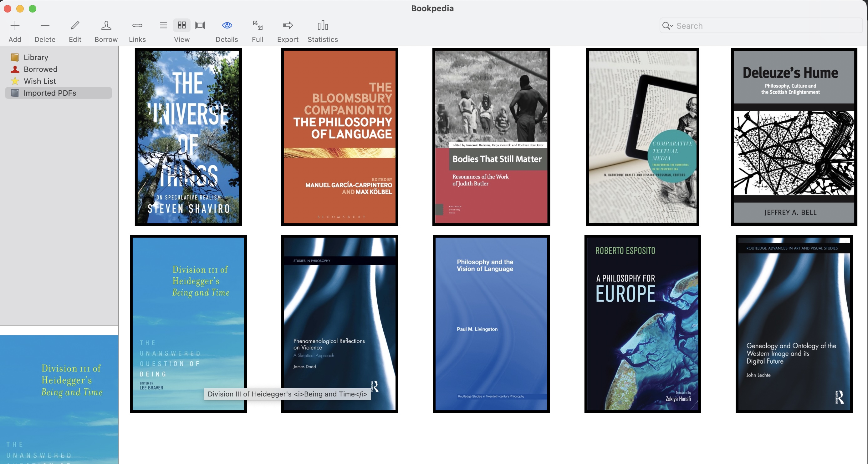Switch to list view mode
This screenshot has width=868, height=464.
coord(163,25)
